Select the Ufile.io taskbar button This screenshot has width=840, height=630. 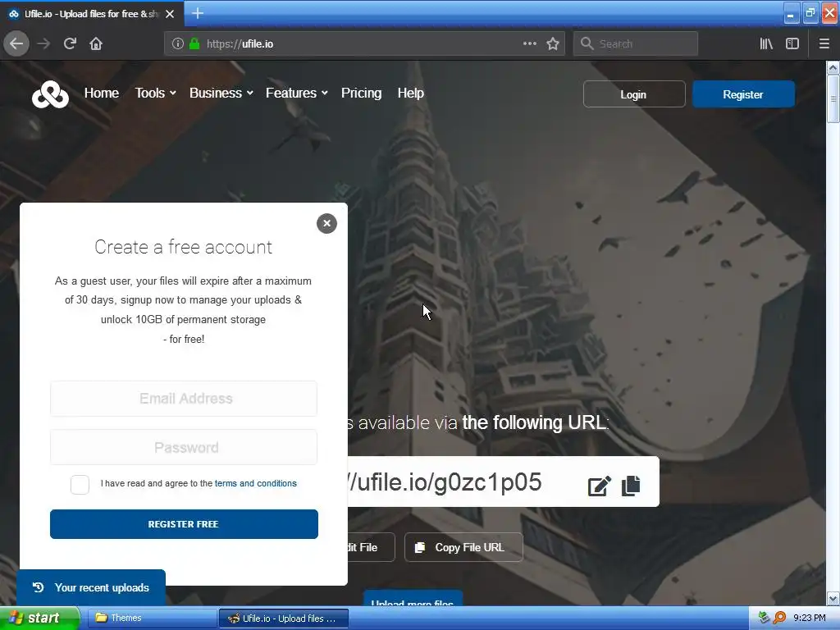click(284, 619)
